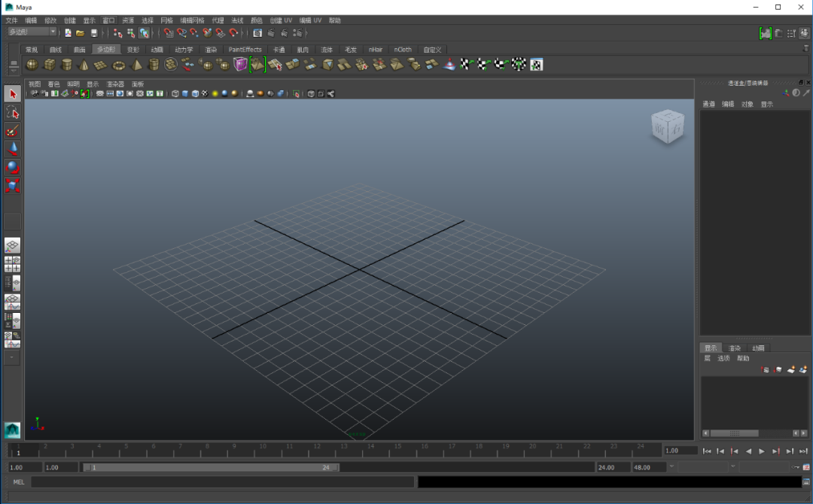Viewport: 813px width, 504px height.
Task: Create a polygon torus from shelf
Action: (119, 65)
